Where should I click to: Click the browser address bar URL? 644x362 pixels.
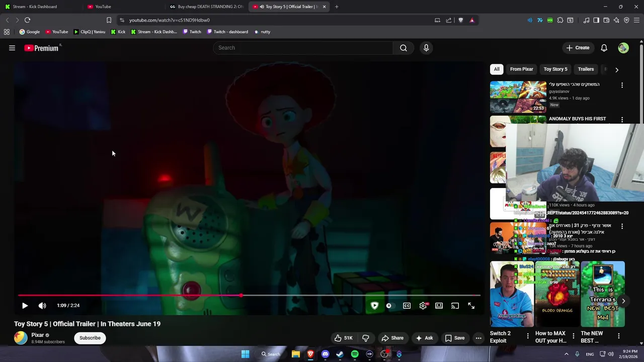[x=169, y=20]
